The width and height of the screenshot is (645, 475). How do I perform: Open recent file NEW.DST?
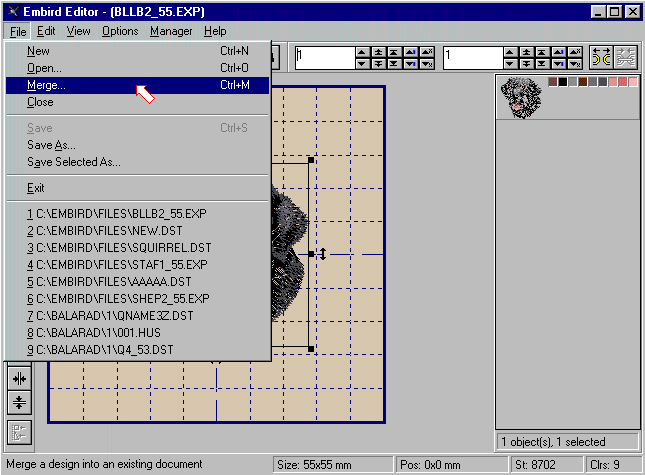(137, 231)
